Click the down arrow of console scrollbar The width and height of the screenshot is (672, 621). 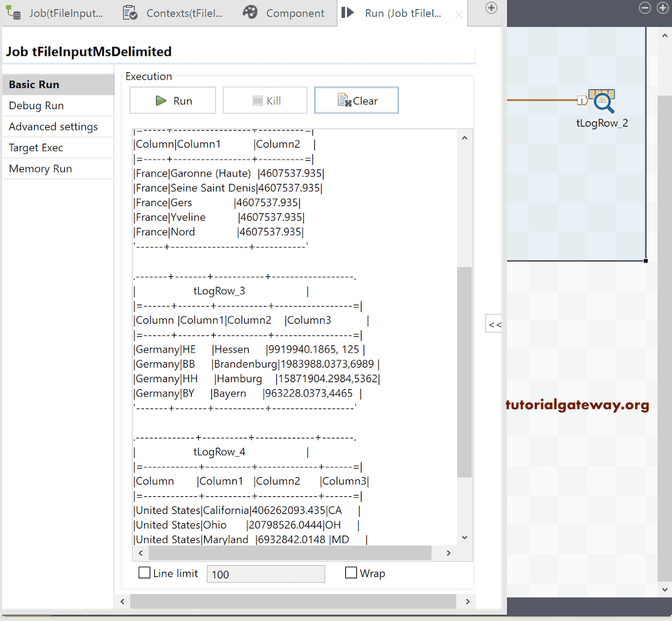465,537
